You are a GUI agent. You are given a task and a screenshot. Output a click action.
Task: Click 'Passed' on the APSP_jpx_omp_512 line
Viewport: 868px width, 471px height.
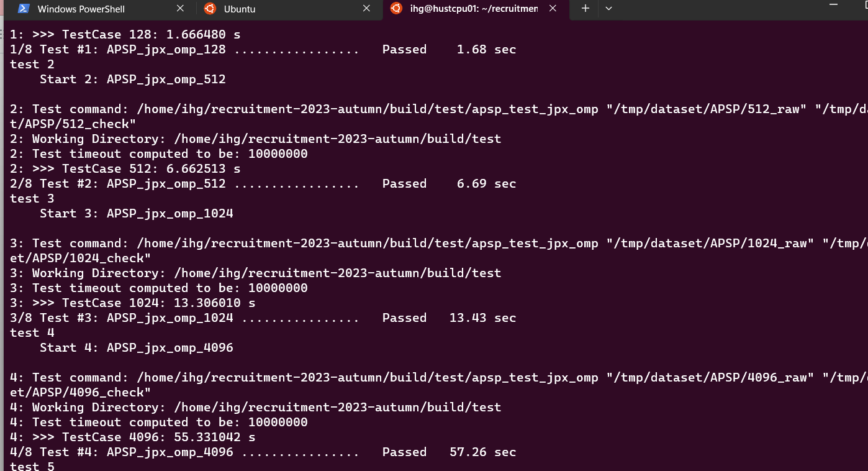[x=404, y=184]
